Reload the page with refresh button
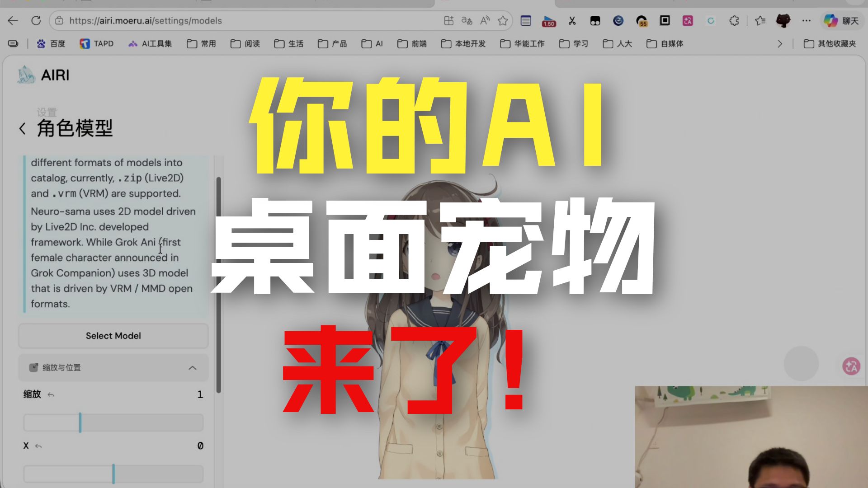The image size is (868, 488). [x=36, y=21]
